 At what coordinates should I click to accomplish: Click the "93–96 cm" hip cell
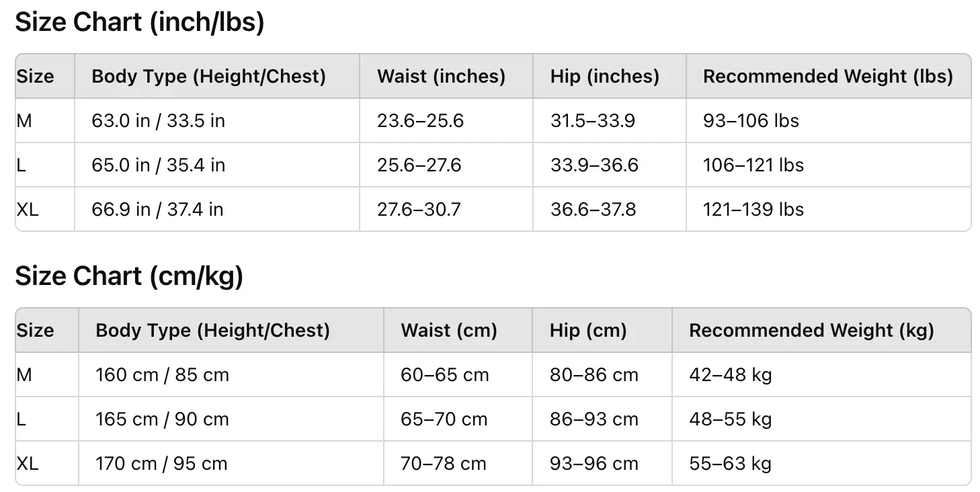pos(594,464)
